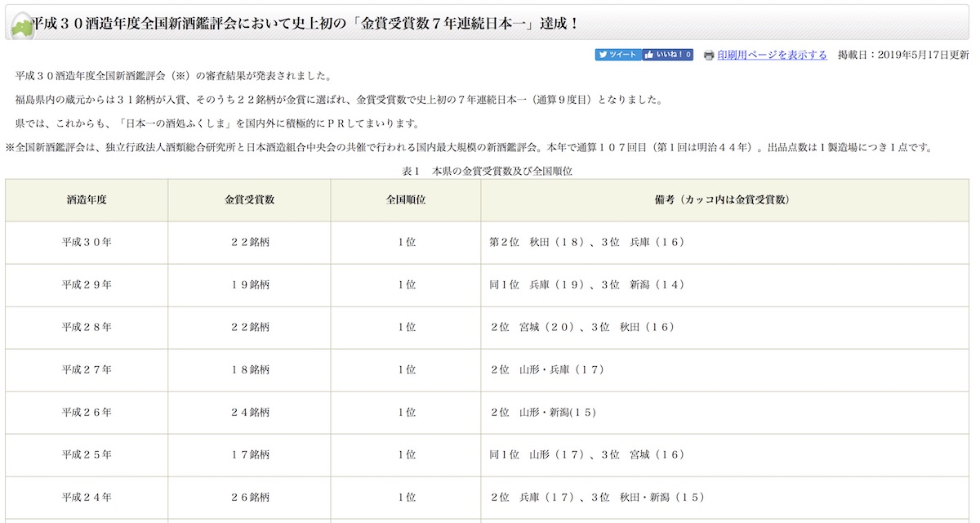Click the 平成２８年 row year cell
Viewport: 980px width, 523px height.
point(87,328)
